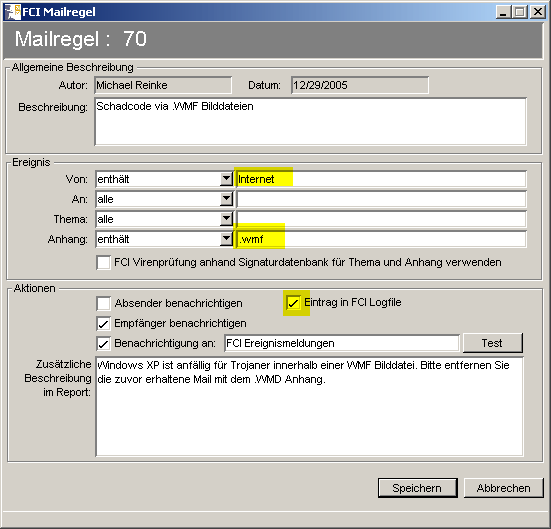Toggle Eintrag in FCI Logfile checkbox
The image size is (551, 529).
[293, 303]
